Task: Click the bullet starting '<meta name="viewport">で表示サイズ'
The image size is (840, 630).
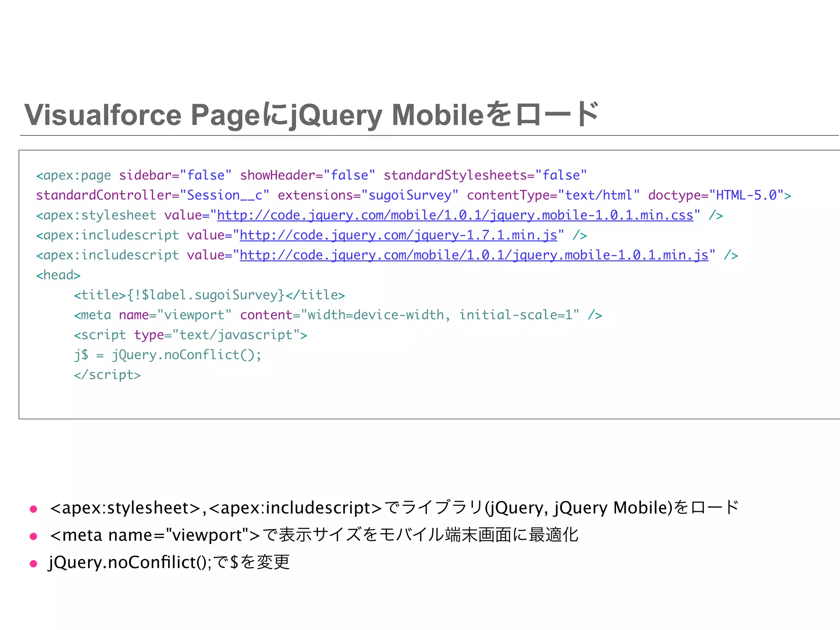Action: click(x=314, y=535)
